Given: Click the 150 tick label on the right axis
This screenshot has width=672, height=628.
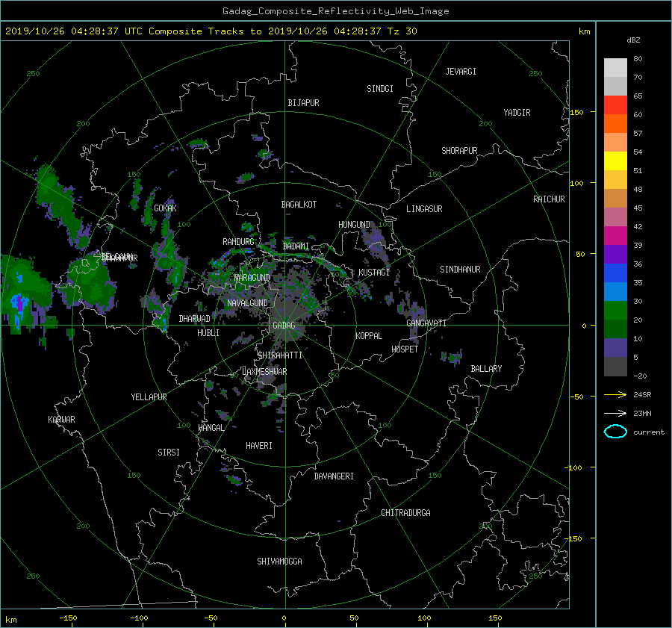Looking at the screenshot, I should click(x=576, y=112).
